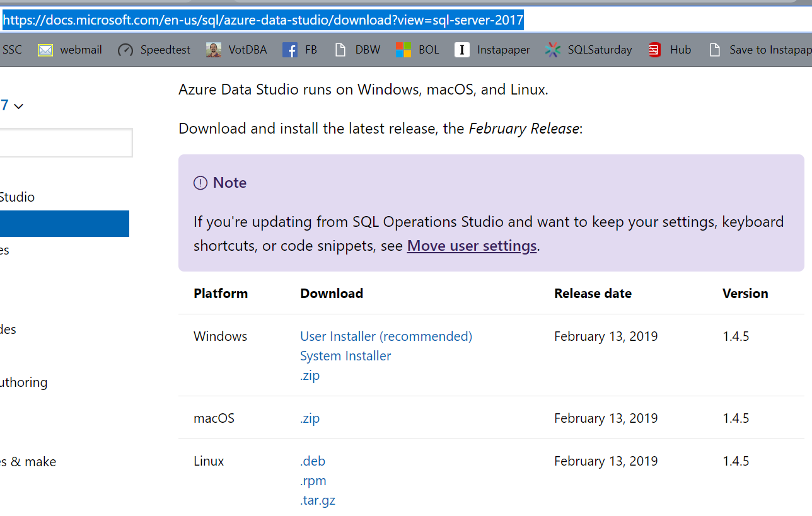
Task: Download the Linux .deb package
Action: coord(313,461)
